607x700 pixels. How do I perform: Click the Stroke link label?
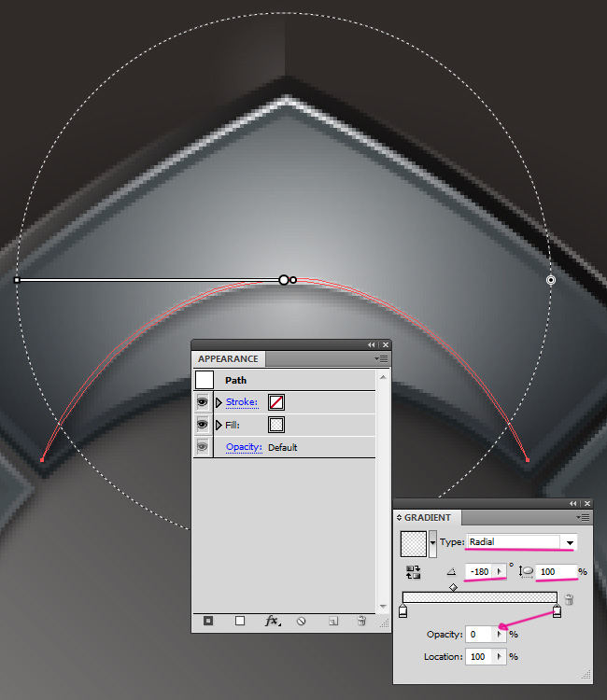pyautogui.click(x=241, y=402)
